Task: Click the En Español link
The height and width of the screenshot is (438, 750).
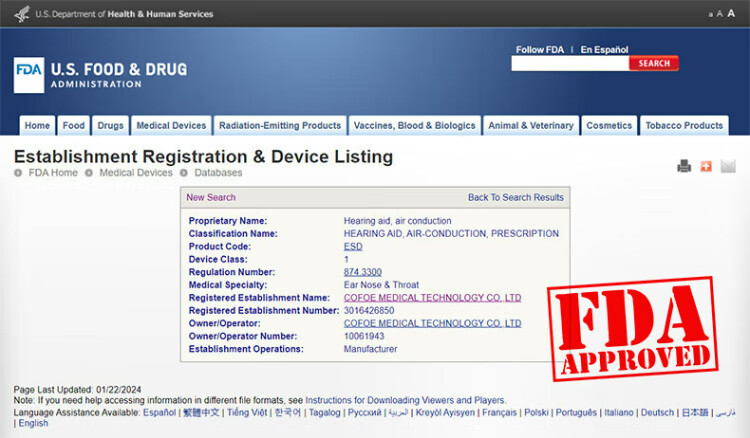Action: click(x=607, y=49)
